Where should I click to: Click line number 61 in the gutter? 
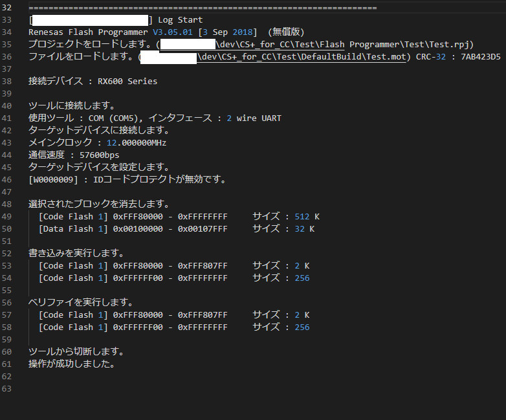pyautogui.click(x=6, y=364)
